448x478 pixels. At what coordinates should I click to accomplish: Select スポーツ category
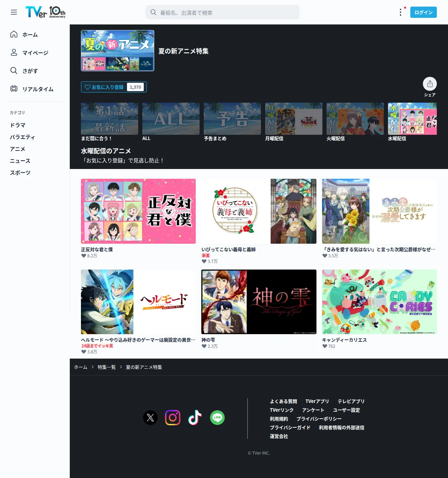click(20, 172)
